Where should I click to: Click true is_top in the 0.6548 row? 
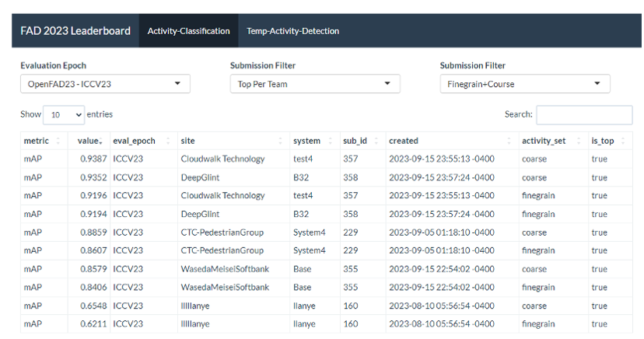pos(599,306)
